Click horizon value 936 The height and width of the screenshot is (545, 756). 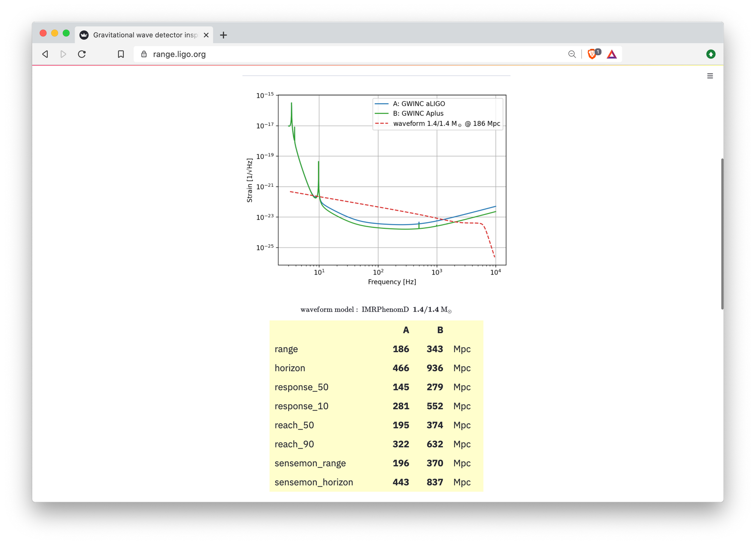click(435, 368)
